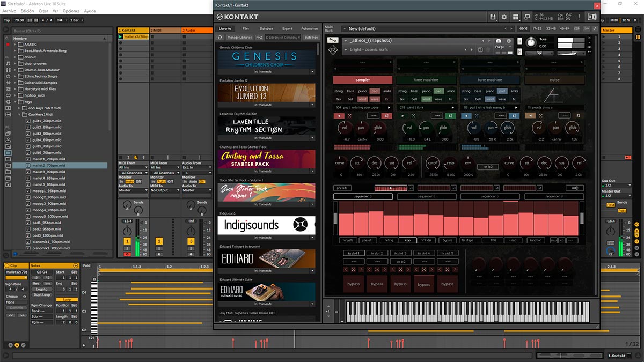Click the snapshot camera icon
This screenshot has width=644, height=362.
pos(499,41)
